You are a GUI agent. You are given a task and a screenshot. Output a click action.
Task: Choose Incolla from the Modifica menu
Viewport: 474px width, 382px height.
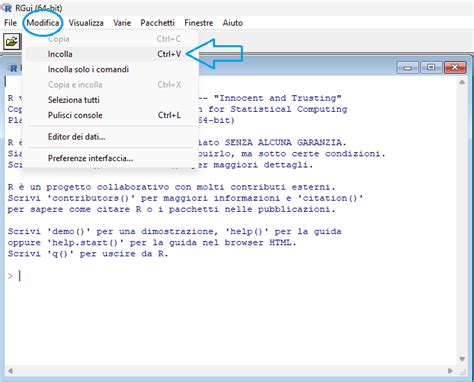(x=110, y=54)
